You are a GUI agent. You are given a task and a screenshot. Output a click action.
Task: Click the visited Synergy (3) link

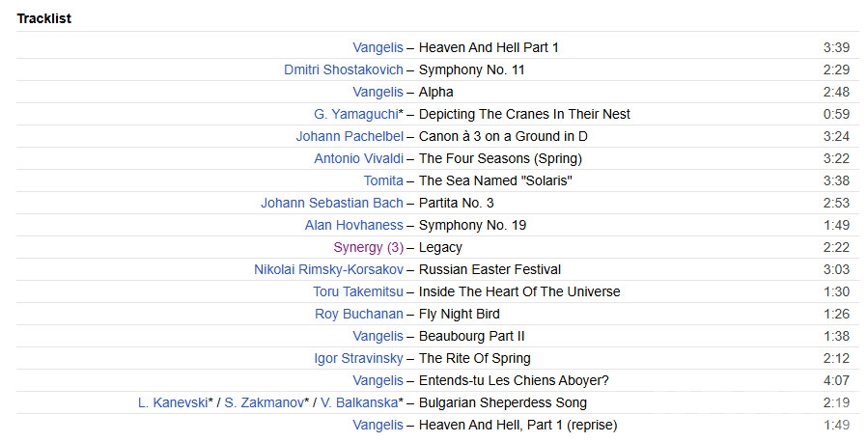pyautogui.click(x=368, y=247)
